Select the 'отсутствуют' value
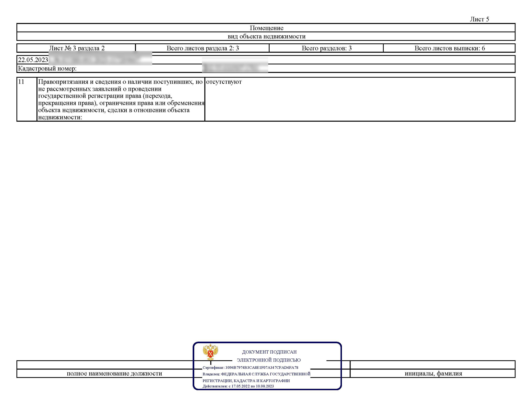Viewport: 532px width, 411px height. tap(224, 82)
